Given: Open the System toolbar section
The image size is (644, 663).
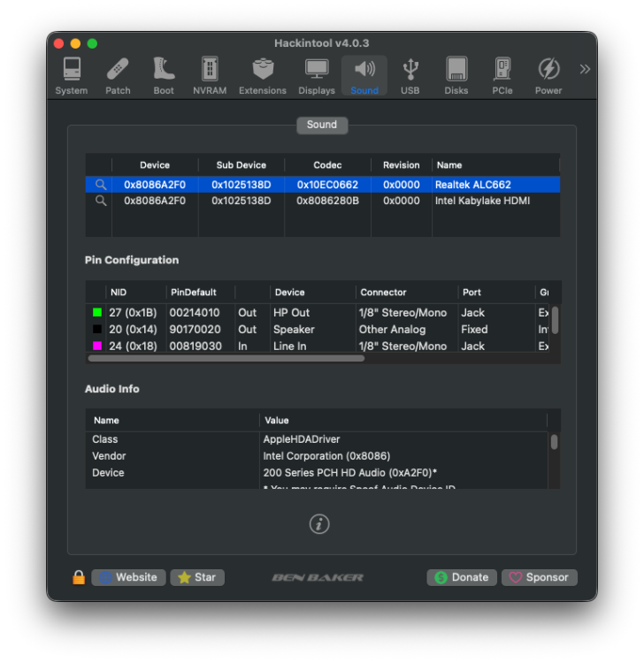Looking at the screenshot, I should 72,76.
